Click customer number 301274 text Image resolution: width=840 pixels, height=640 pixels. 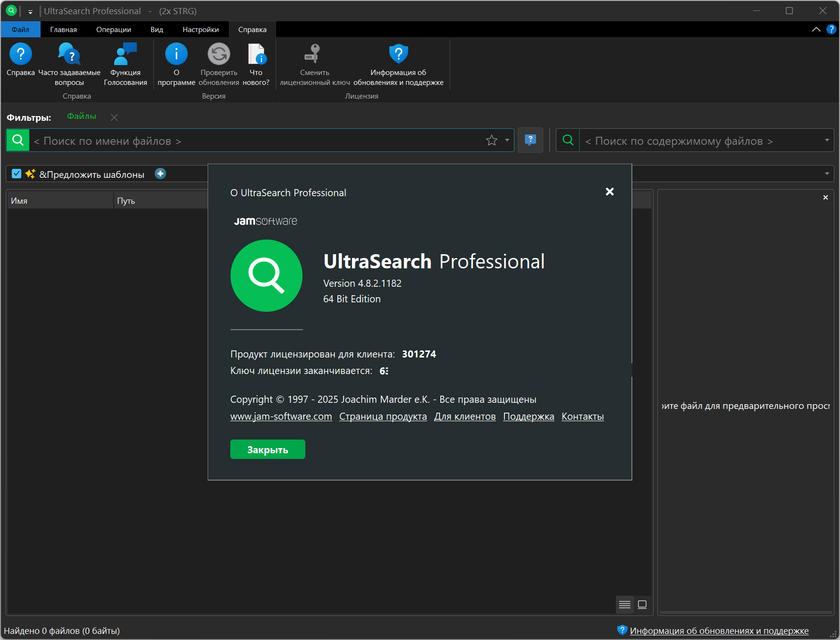(419, 354)
